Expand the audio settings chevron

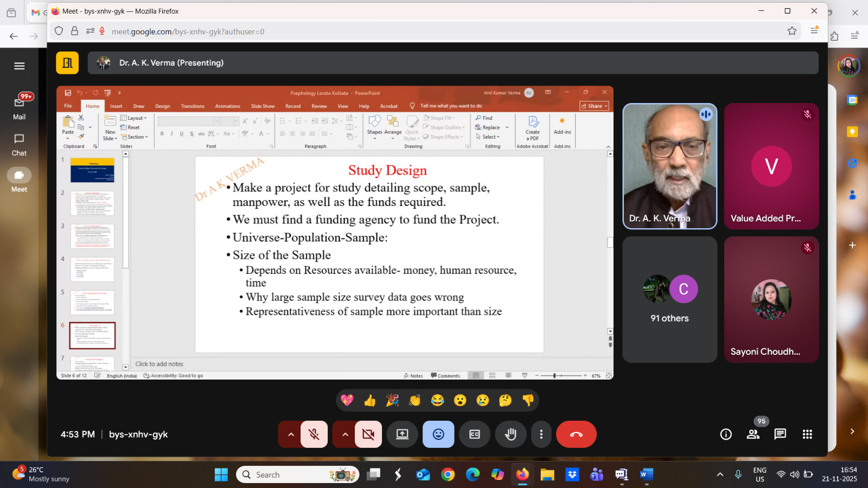click(x=291, y=434)
